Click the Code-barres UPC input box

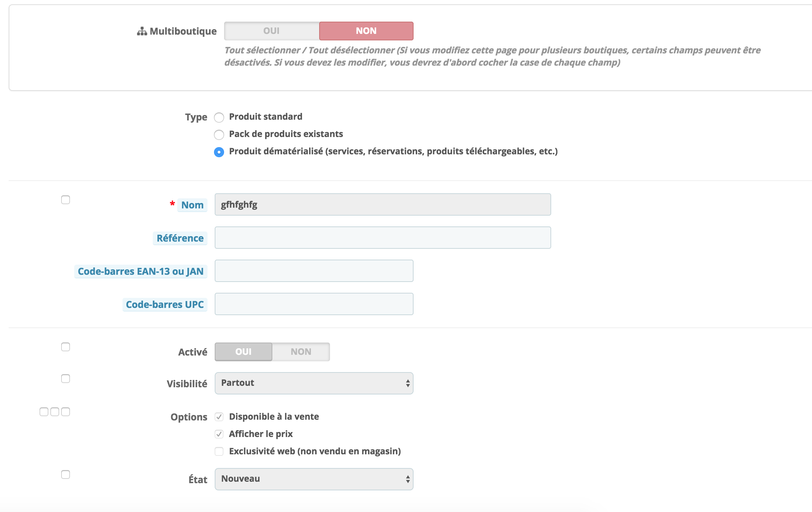point(314,304)
